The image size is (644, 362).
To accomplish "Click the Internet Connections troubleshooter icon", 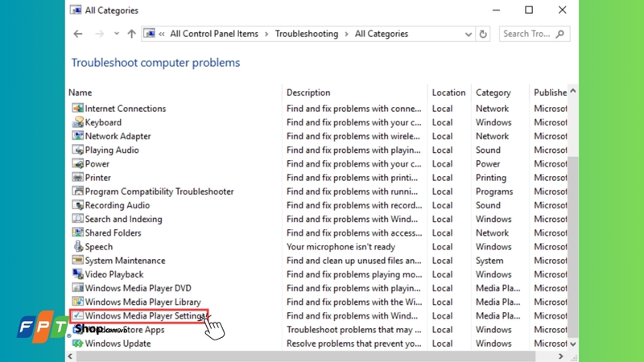I will pyautogui.click(x=77, y=108).
